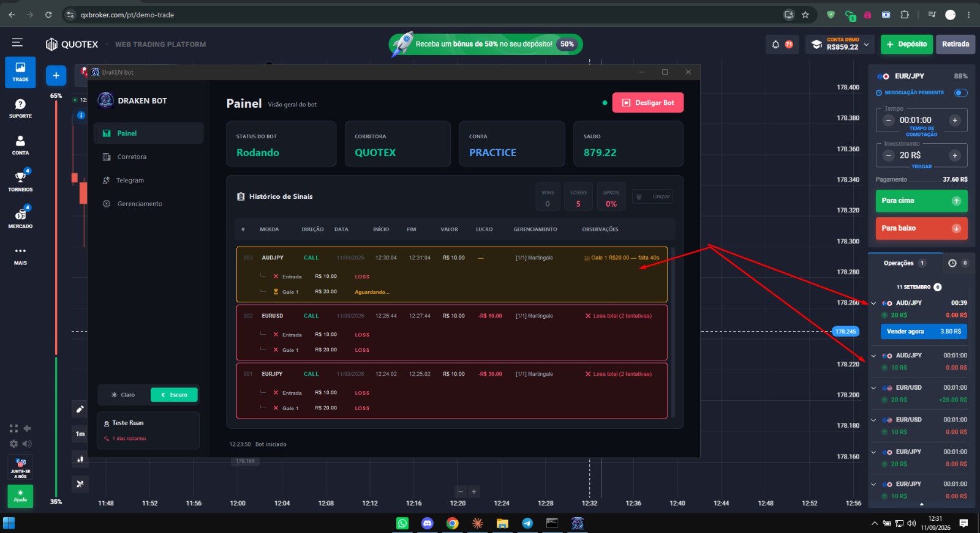Open the candlestick chart type selector
Viewport: 980px width, 533px height.
click(80, 459)
